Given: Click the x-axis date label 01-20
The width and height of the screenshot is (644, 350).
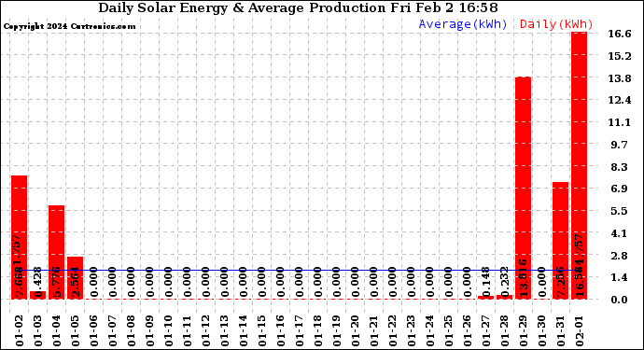Looking at the screenshot, I should click(356, 331).
